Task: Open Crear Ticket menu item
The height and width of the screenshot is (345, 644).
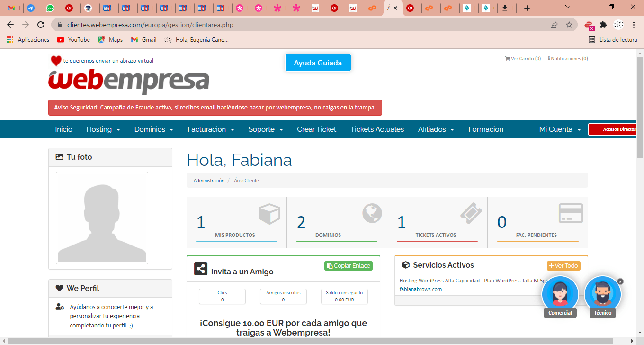Action: [316, 129]
